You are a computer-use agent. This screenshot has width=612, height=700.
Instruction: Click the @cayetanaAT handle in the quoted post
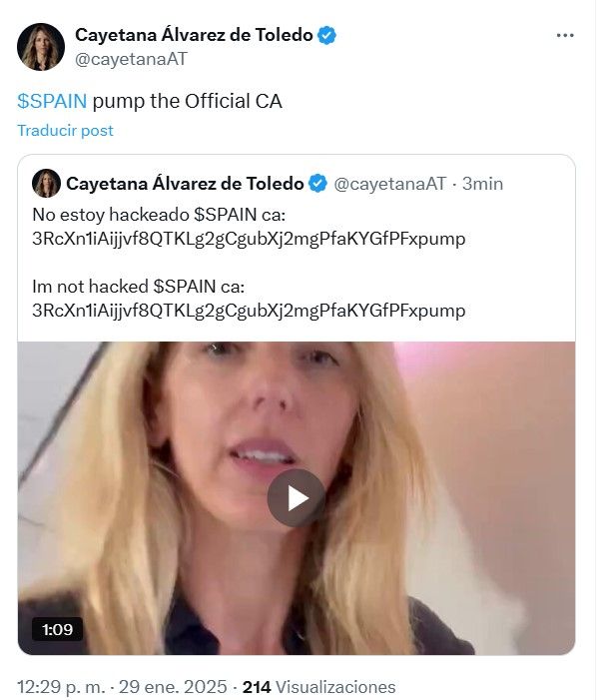[389, 184]
